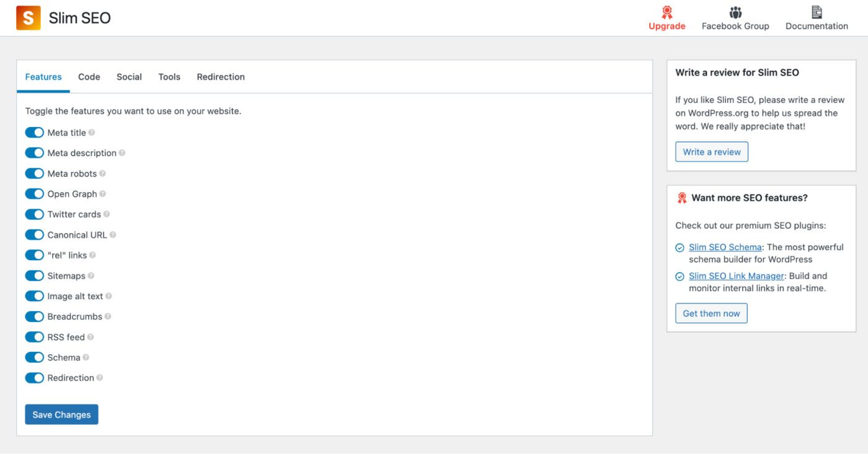
Task: Click help icon next to Schema
Action: pyautogui.click(x=86, y=357)
